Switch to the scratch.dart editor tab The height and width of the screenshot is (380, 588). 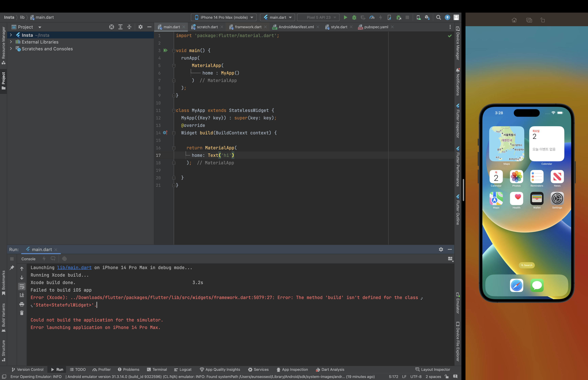coord(207,27)
